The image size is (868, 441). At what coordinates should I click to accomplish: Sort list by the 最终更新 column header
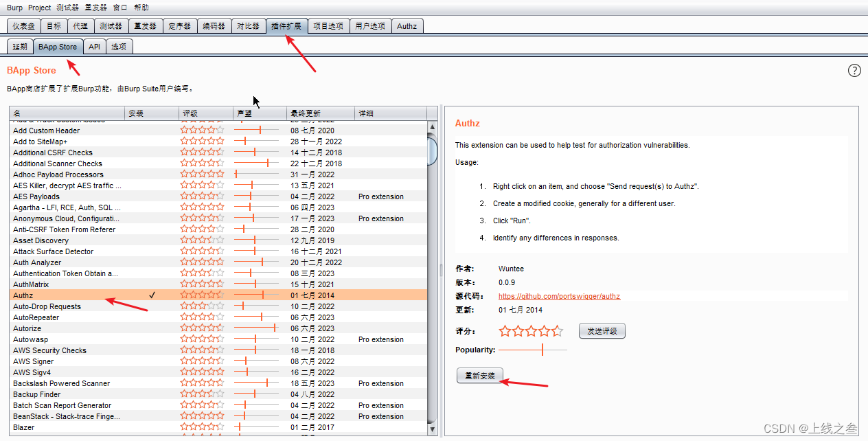pos(321,113)
